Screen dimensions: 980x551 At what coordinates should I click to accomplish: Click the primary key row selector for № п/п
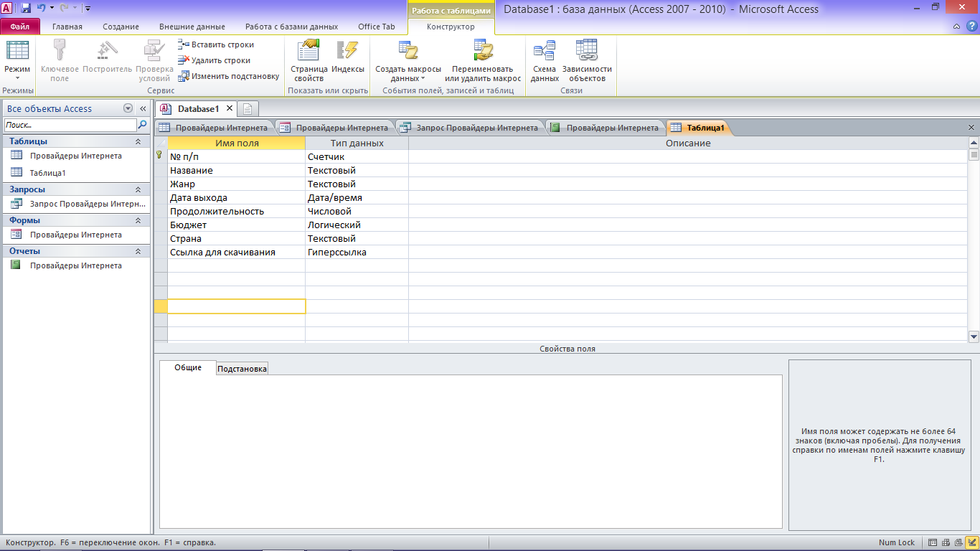pos(160,156)
